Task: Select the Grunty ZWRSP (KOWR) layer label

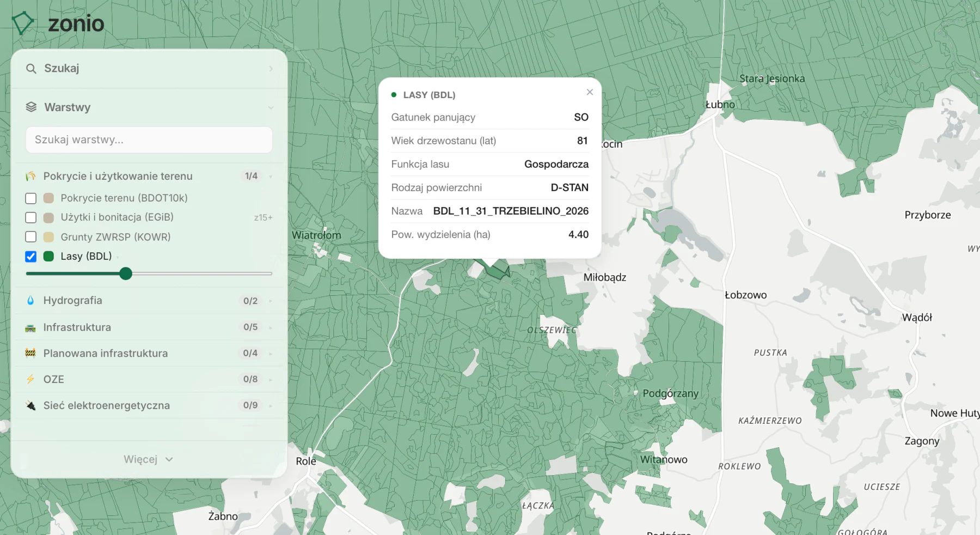Action: (x=115, y=237)
